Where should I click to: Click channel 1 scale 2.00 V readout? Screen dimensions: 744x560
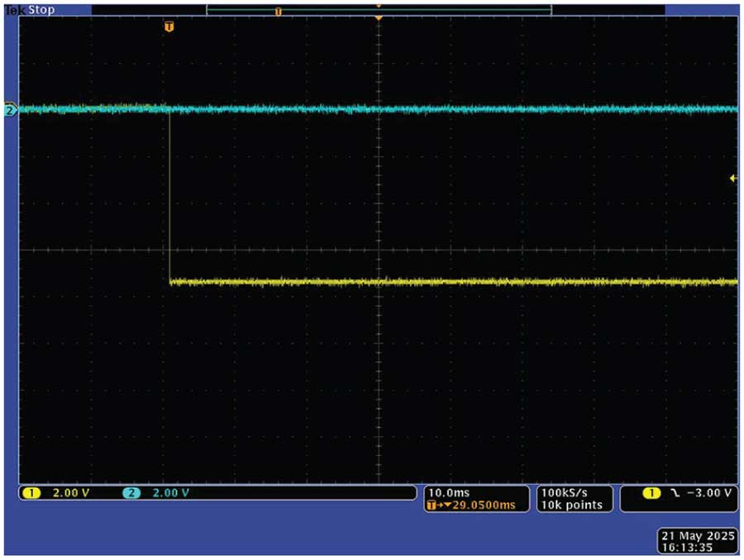(71, 493)
